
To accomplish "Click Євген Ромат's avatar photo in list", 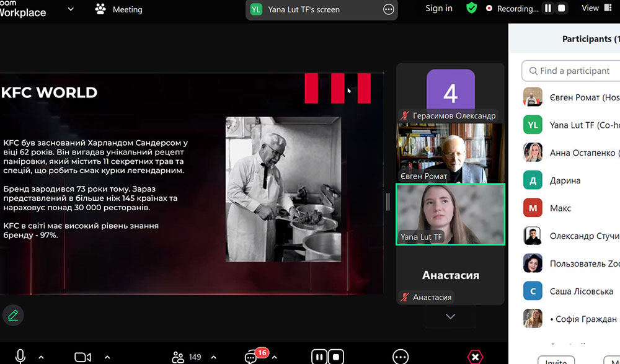I will coord(533,97).
